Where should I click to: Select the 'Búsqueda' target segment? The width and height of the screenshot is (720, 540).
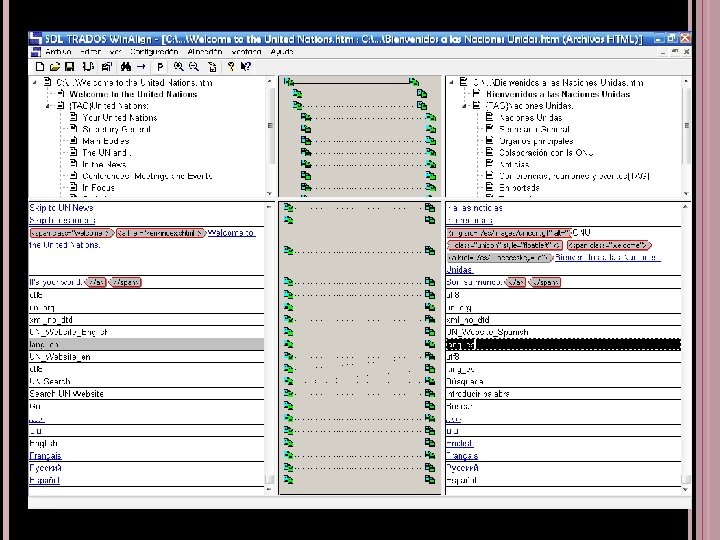563,381
